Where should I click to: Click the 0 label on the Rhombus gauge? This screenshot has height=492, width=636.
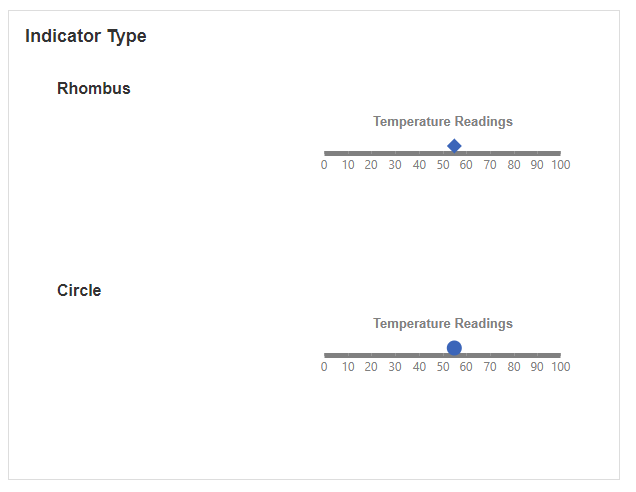[324, 165]
